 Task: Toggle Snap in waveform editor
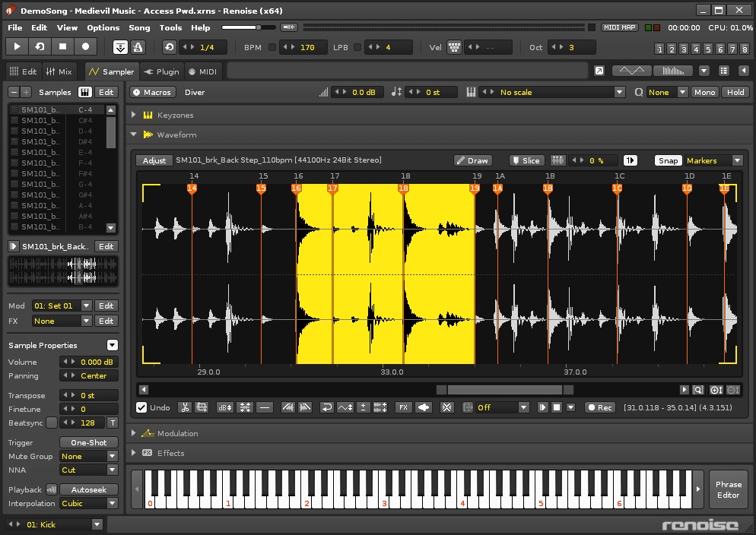[669, 160]
